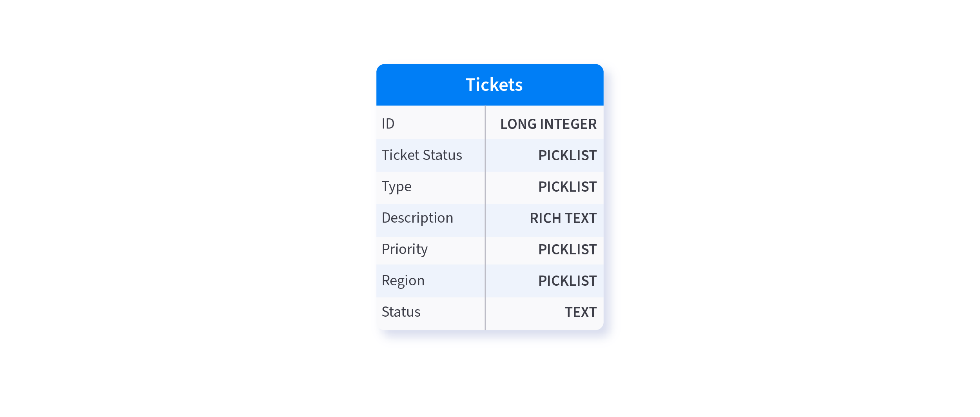980x417 pixels.
Task: Click PICKLIST type beside Priority
Action: point(567,250)
